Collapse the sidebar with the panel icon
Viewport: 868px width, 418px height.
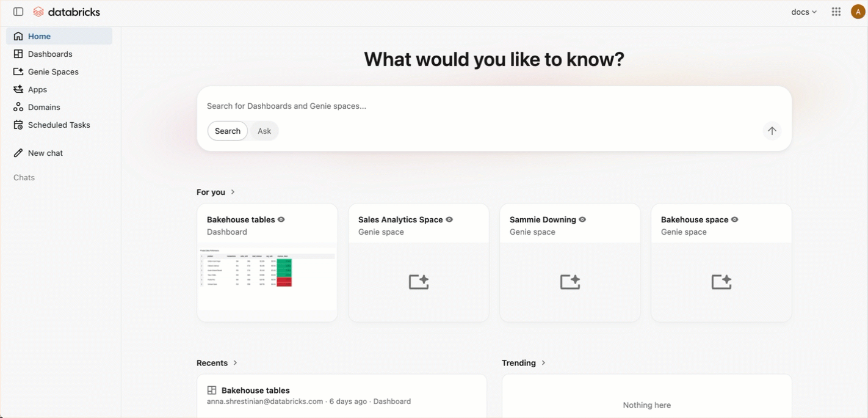(x=18, y=12)
